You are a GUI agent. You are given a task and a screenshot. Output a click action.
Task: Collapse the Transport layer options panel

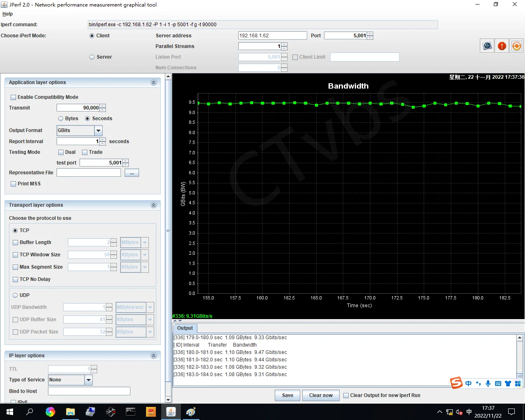click(x=154, y=205)
